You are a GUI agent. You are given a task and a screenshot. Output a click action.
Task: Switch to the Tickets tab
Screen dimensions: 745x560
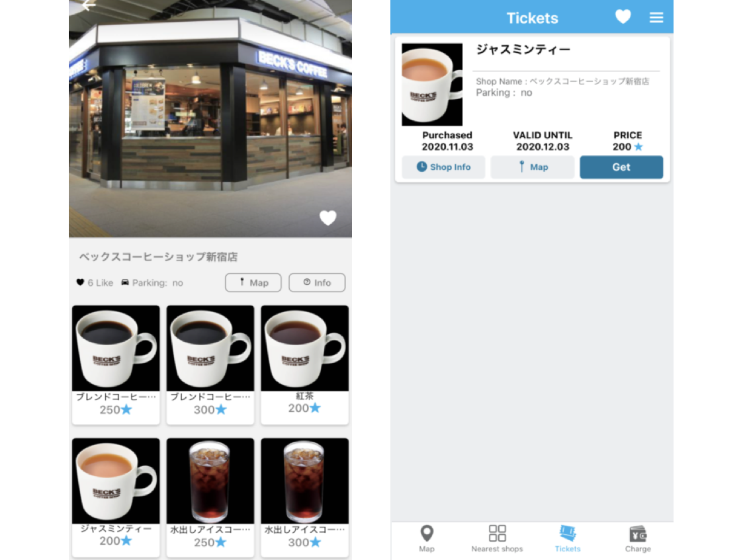click(x=567, y=539)
